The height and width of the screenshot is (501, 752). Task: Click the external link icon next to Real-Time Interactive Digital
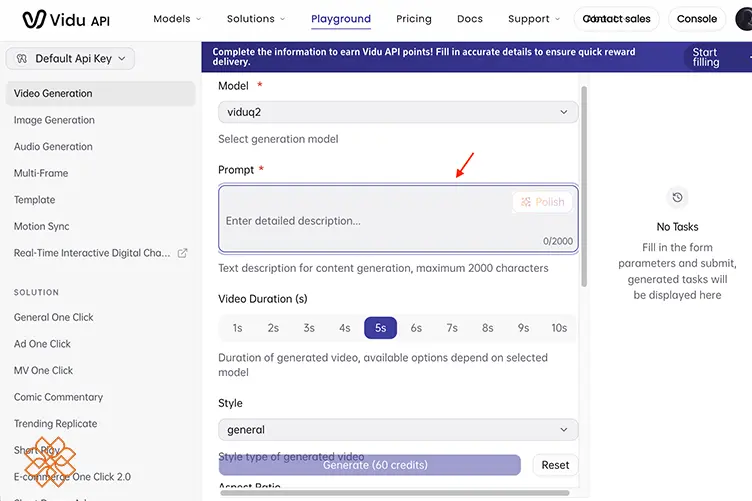pyautogui.click(x=182, y=253)
